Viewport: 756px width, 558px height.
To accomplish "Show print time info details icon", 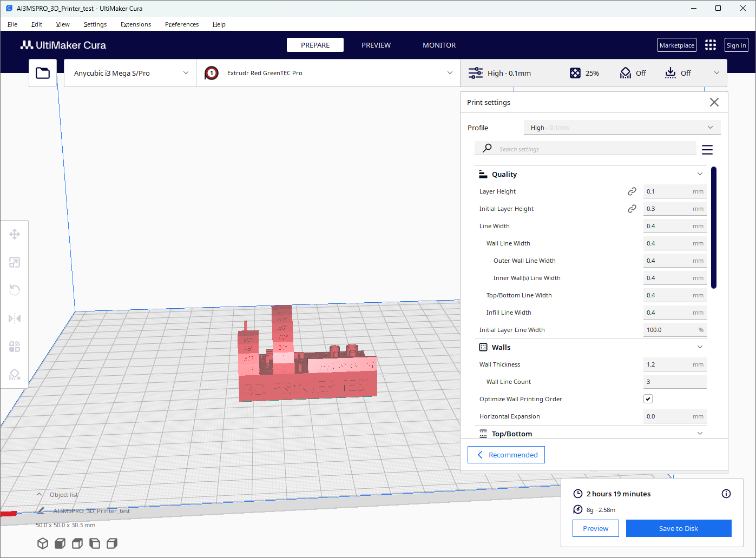I will click(x=726, y=494).
